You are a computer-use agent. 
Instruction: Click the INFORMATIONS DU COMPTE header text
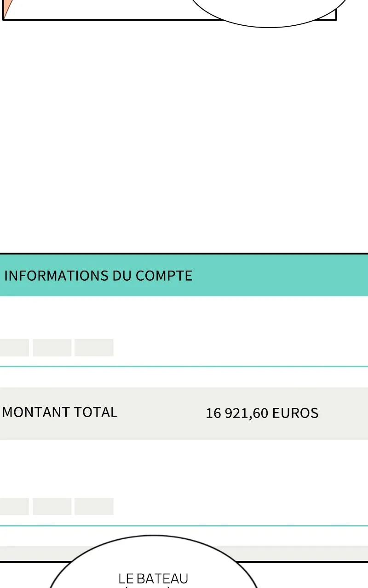[98, 276]
